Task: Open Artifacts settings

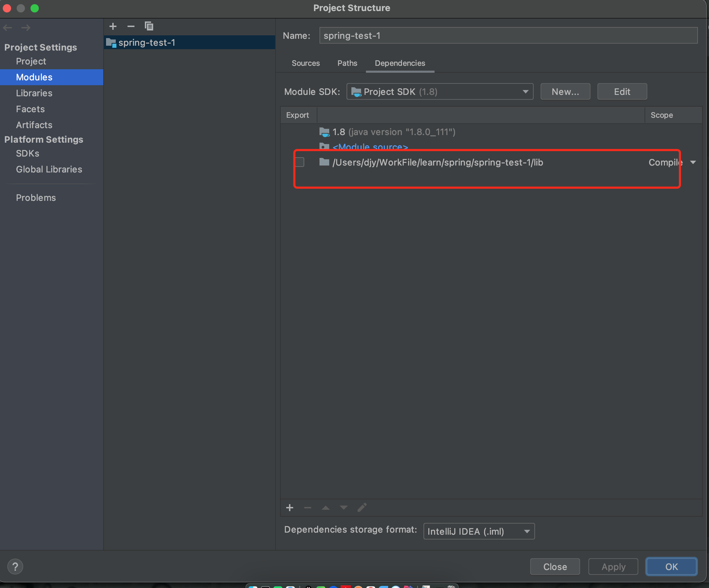Action: [34, 125]
